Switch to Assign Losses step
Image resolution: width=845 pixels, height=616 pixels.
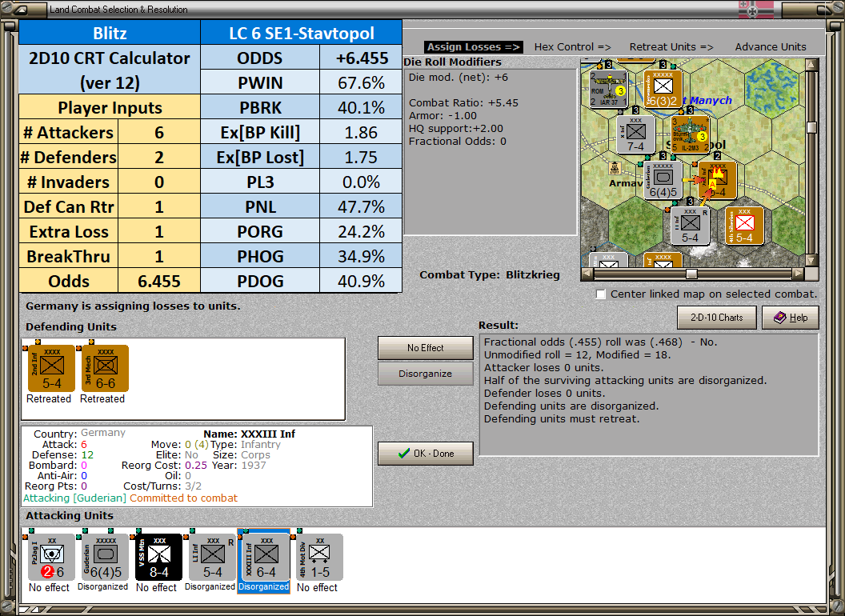point(473,47)
